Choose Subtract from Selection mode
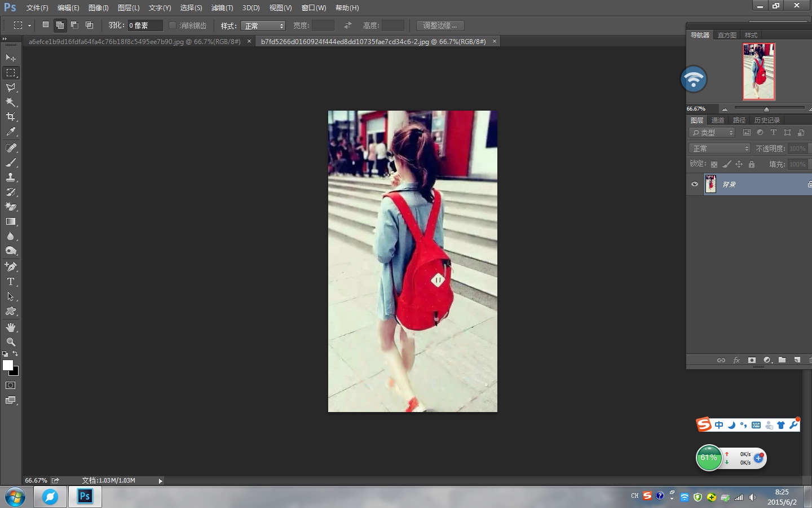 click(x=74, y=25)
